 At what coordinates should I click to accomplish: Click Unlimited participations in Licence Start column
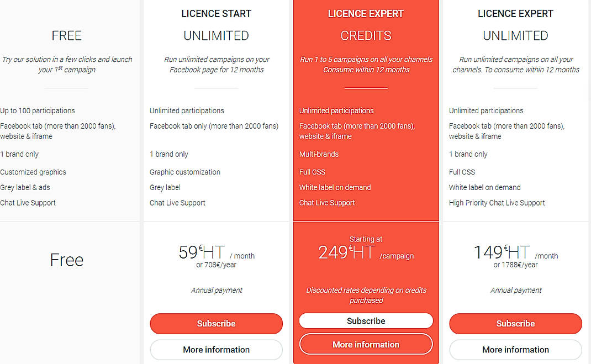(187, 110)
